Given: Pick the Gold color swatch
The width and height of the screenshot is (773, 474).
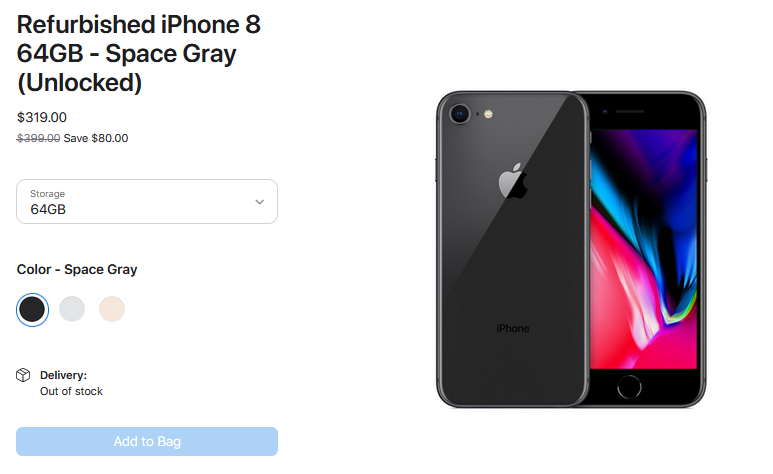Looking at the screenshot, I should (x=112, y=309).
